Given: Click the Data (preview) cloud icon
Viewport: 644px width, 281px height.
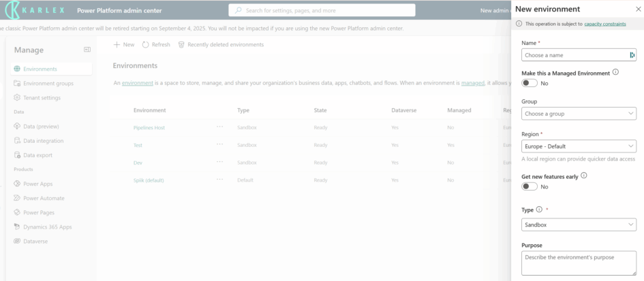Looking at the screenshot, I should pyautogui.click(x=17, y=127).
